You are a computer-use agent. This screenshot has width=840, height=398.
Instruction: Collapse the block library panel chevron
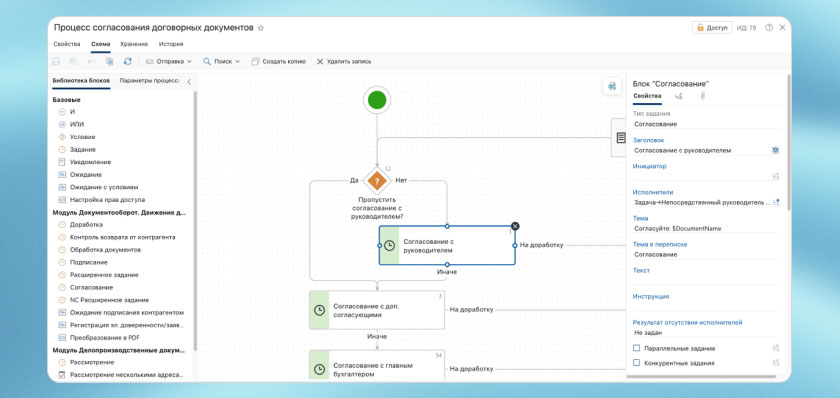point(189,82)
